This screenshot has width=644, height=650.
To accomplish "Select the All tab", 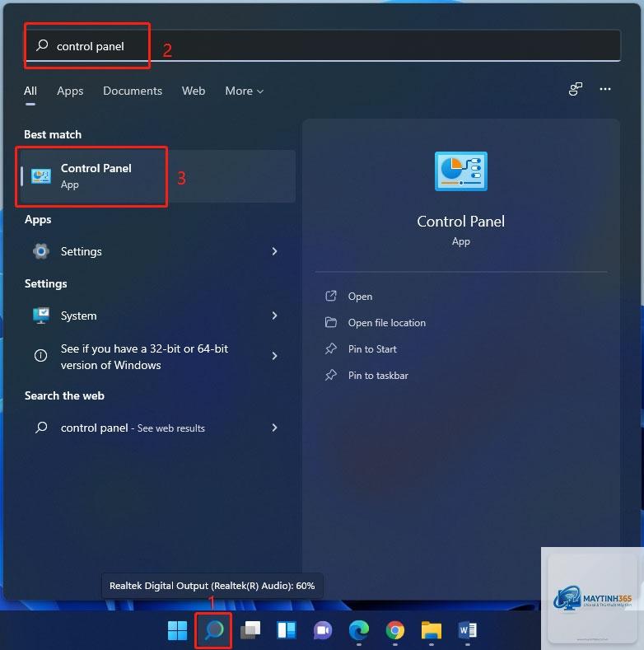I will click(x=30, y=91).
